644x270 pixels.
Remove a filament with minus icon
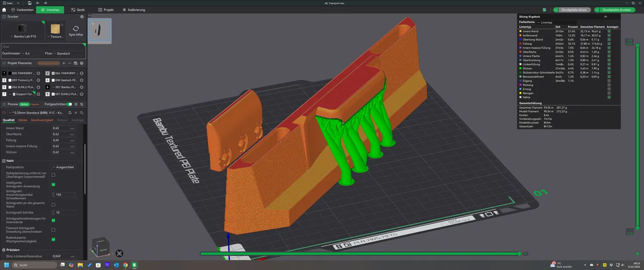tap(69, 63)
